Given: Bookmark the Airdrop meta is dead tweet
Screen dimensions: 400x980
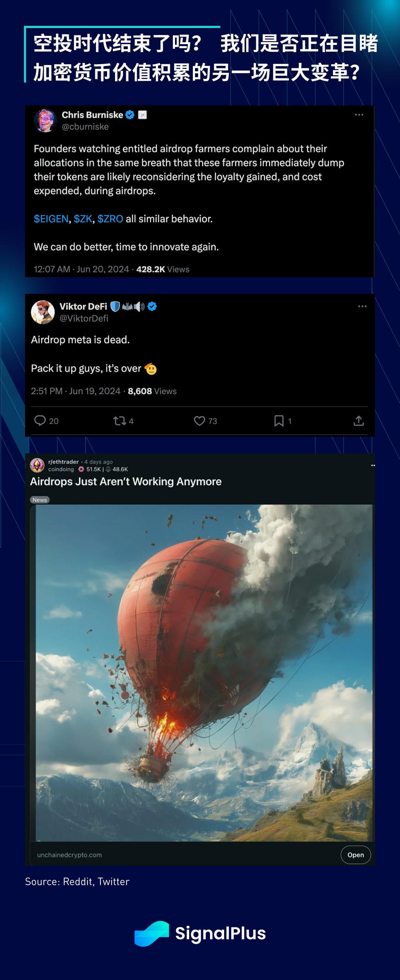Looking at the screenshot, I should click(279, 421).
